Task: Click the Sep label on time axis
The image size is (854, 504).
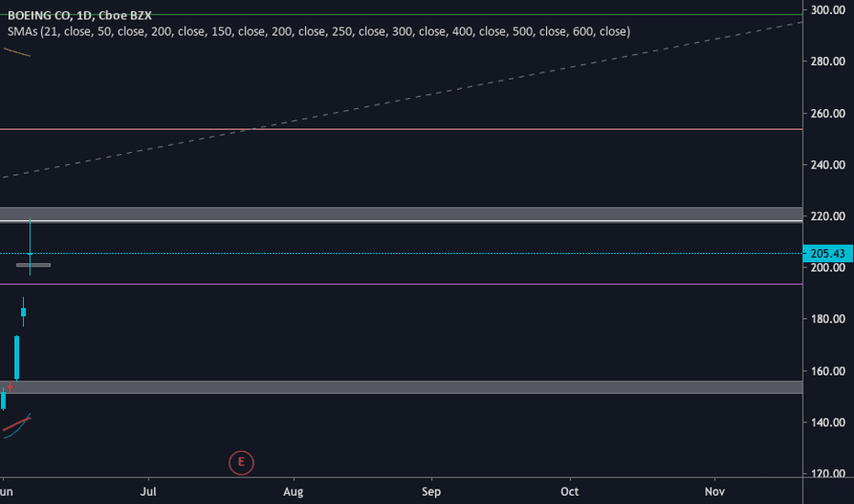Action: tap(432, 491)
